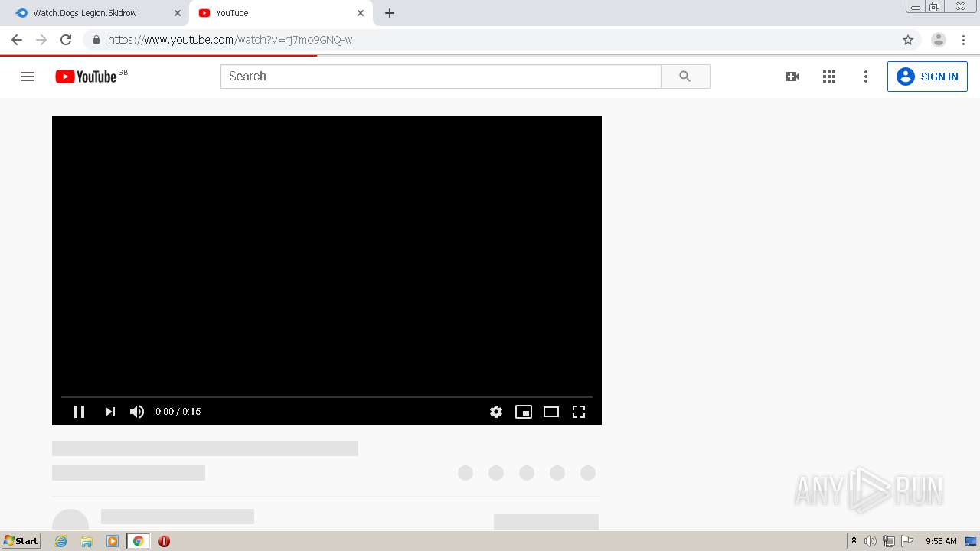Screen dimensions: 980x551
Task: Open YouTube apps grid
Action: coord(829,77)
